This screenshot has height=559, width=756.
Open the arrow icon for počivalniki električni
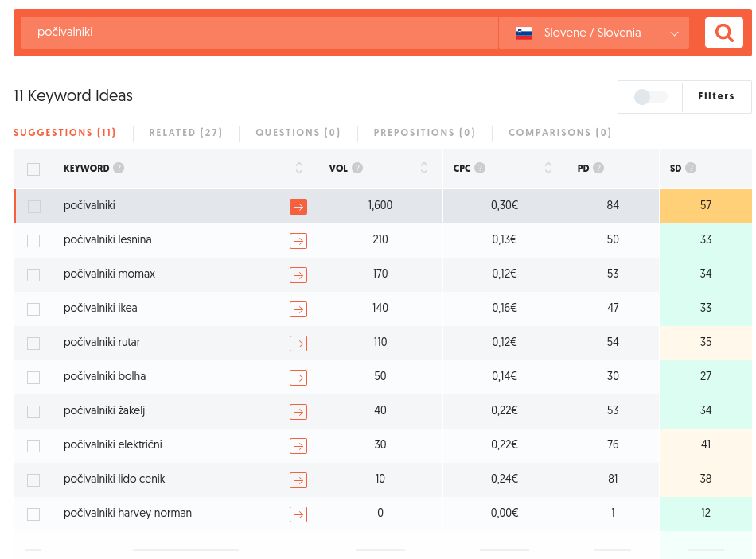pyautogui.click(x=298, y=446)
